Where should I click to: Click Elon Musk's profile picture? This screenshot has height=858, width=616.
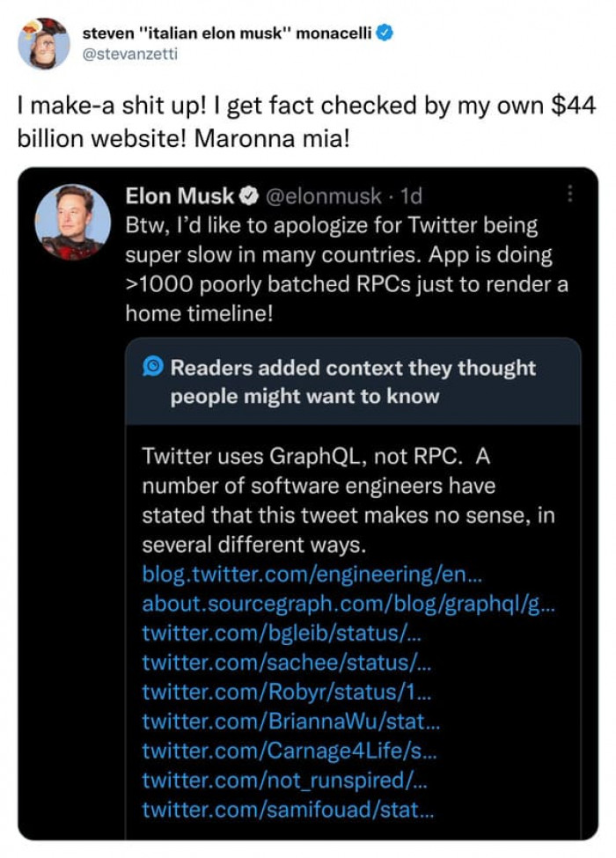point(73,222)
